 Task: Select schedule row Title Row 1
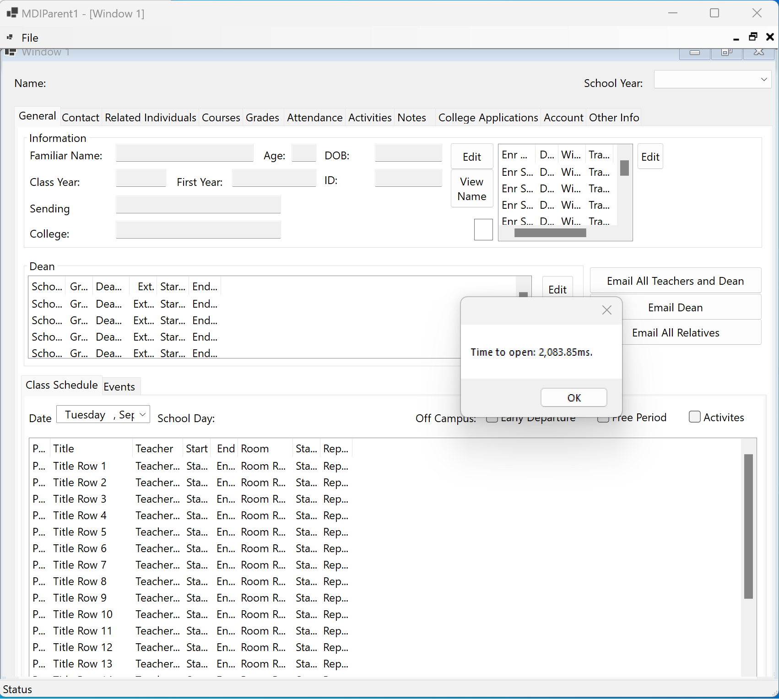[191, 466]
